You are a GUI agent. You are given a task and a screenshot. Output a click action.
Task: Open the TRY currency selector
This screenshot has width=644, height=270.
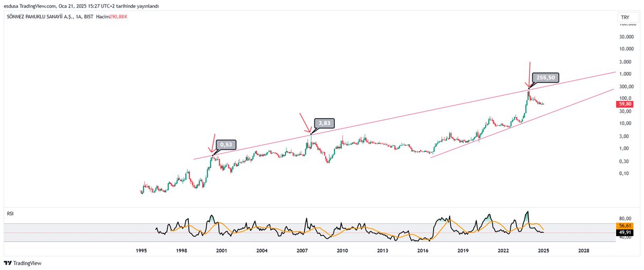[x=625, y=18]
